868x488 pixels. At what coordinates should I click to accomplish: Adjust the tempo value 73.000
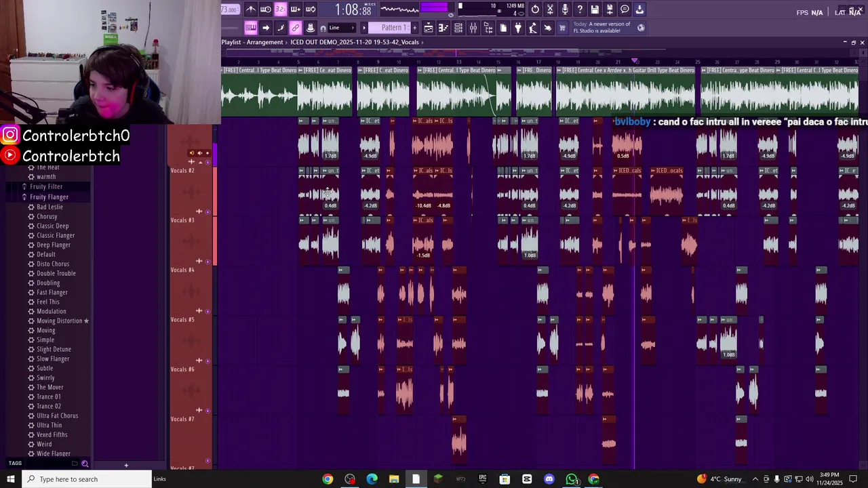229,9
